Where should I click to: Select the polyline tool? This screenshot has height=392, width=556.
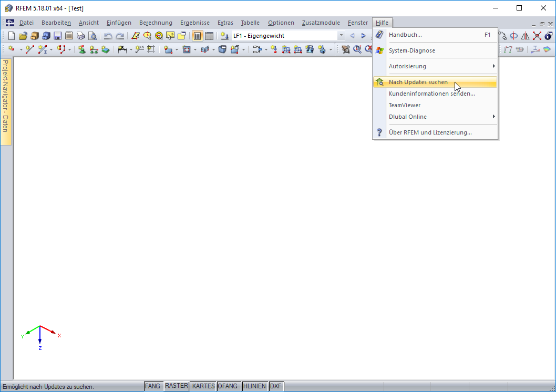(x=61, y=49)
